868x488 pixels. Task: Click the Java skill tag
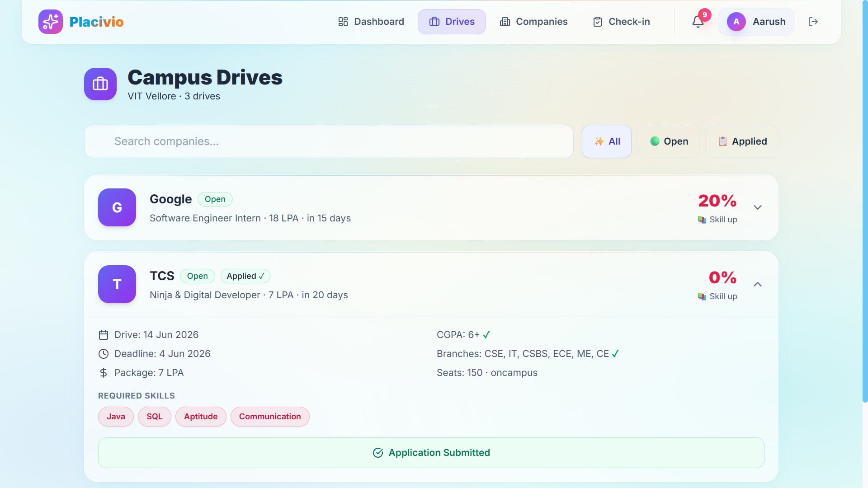[116, 417]
